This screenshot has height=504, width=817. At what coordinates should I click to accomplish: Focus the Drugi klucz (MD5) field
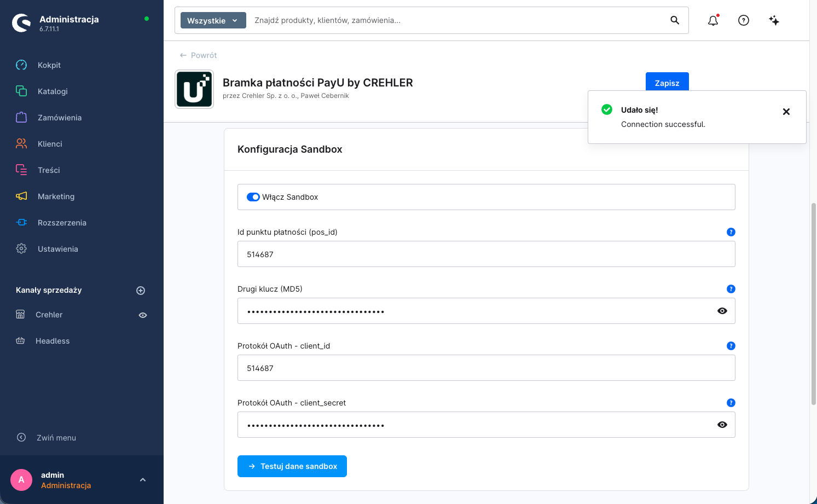point(486,311)
